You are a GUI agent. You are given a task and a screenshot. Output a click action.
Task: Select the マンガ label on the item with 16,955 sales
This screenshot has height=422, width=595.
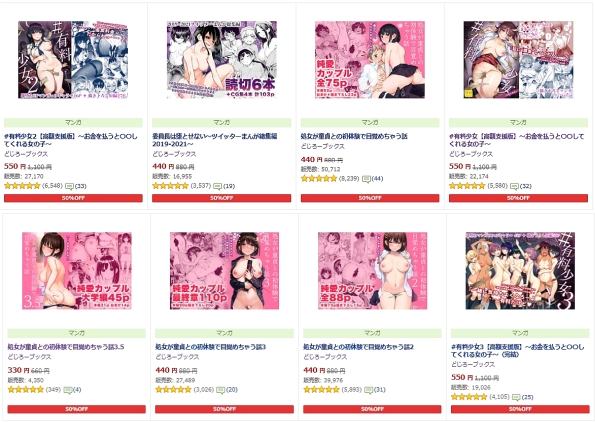click(x=222, y=123)
